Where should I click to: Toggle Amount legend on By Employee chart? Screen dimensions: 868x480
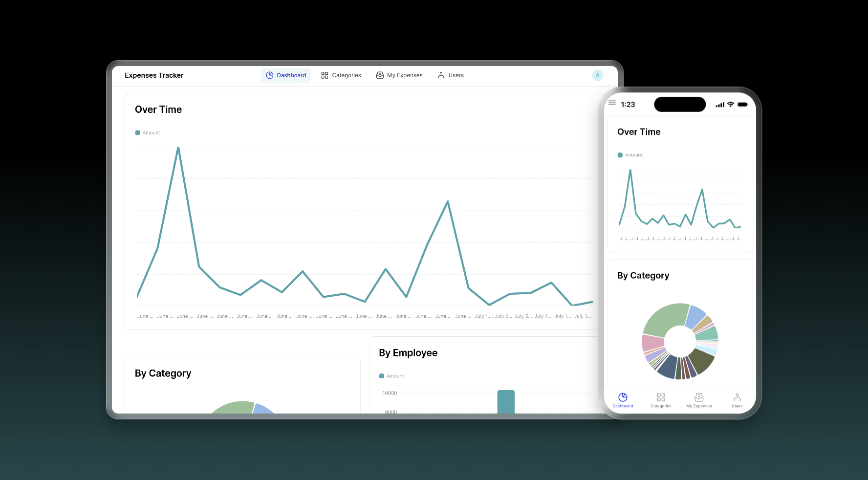point(392,376)
